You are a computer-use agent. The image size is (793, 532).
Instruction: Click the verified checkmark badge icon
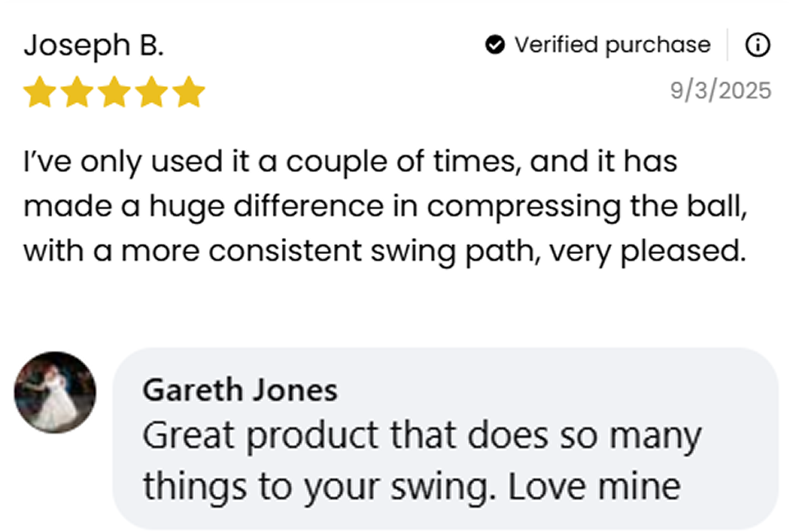coord(494,45)
